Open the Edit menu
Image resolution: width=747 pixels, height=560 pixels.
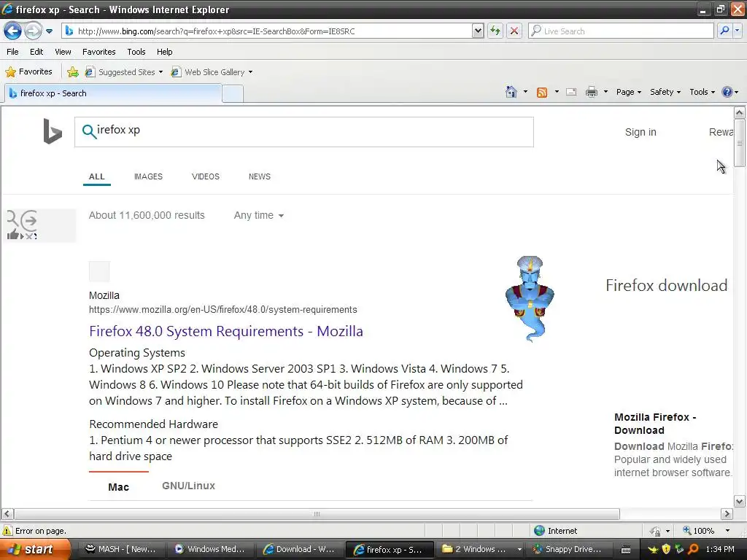[x=36, y=52]
